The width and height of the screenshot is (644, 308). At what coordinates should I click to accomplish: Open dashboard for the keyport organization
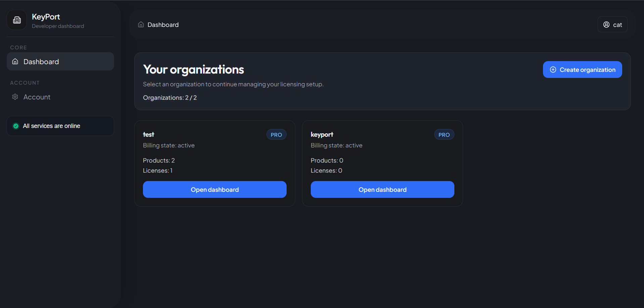(x=382, y=189)
